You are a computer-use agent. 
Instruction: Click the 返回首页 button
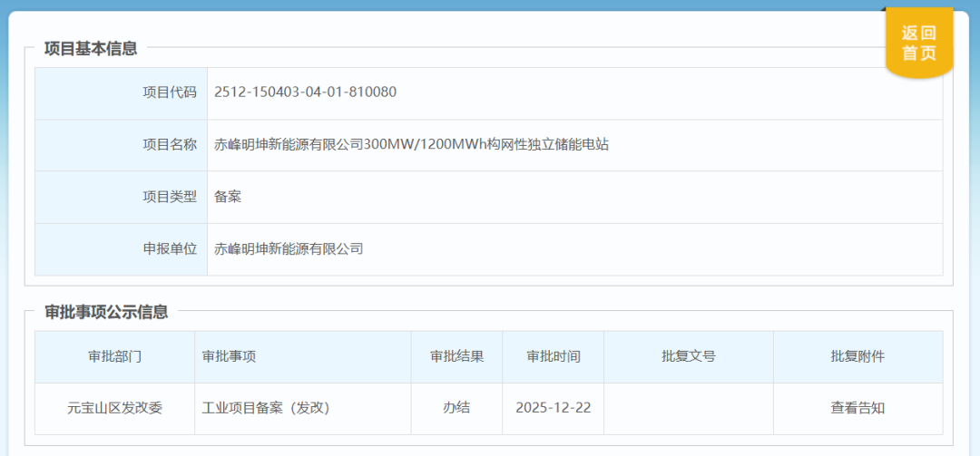[x=918, y=44]
